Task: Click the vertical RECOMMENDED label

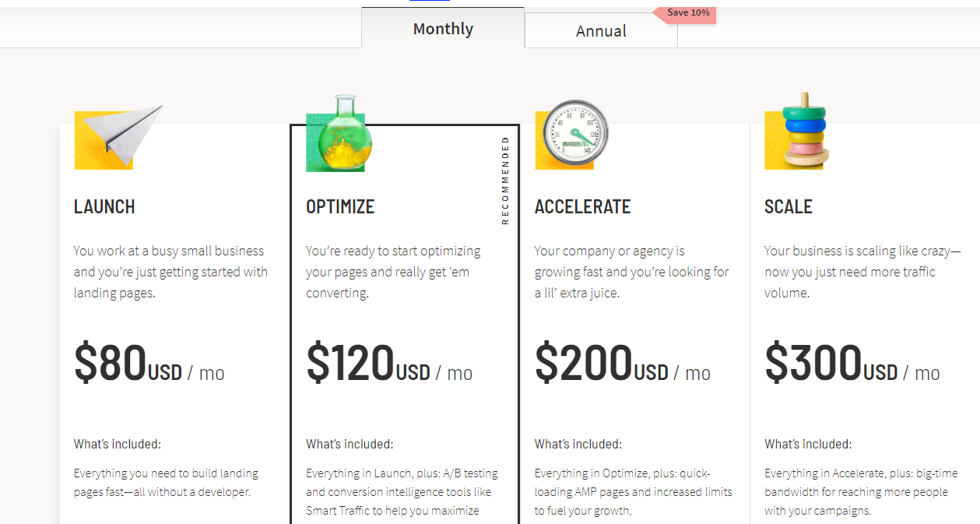Action: [x=505, y=181]
